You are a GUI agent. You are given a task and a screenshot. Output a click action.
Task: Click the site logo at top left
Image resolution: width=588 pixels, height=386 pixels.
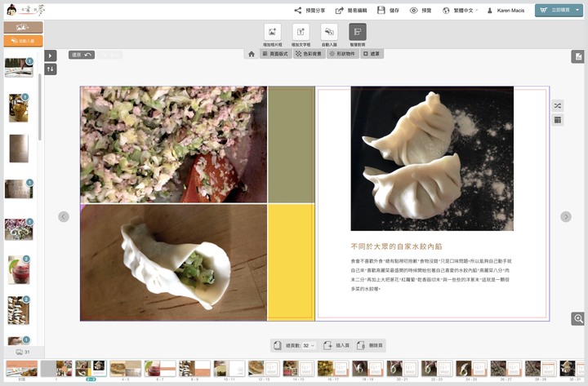(x=25, y=10)
